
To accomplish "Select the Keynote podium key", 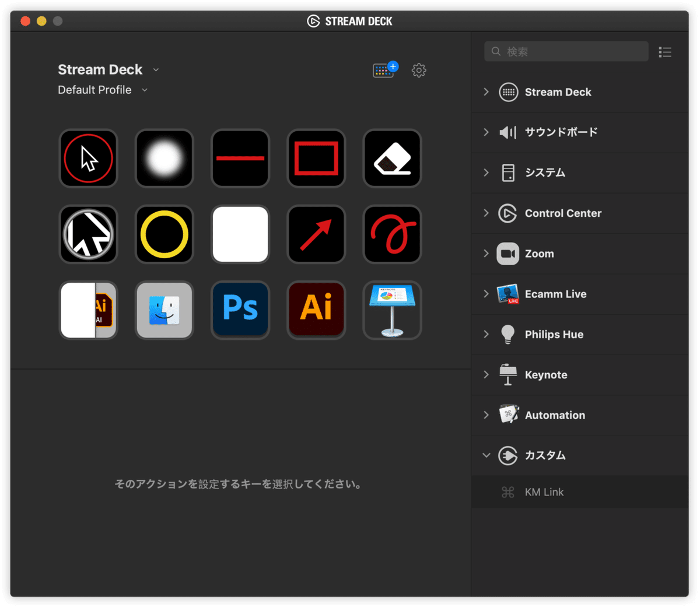I will [392, 310].
